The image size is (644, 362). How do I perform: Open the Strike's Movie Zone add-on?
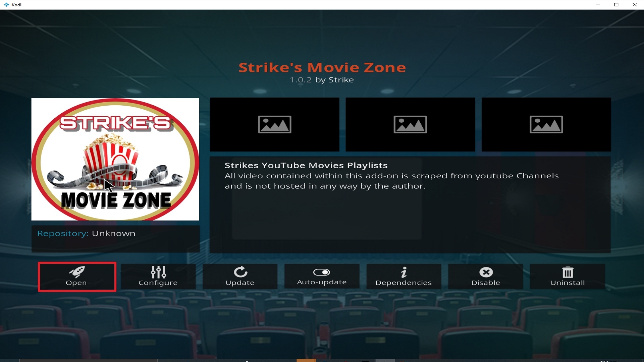(77, 277)
